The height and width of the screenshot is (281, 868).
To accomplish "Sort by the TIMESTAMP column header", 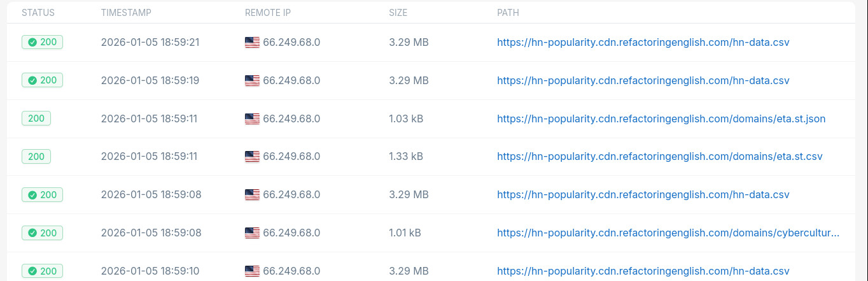I will (x=126, y=13).
